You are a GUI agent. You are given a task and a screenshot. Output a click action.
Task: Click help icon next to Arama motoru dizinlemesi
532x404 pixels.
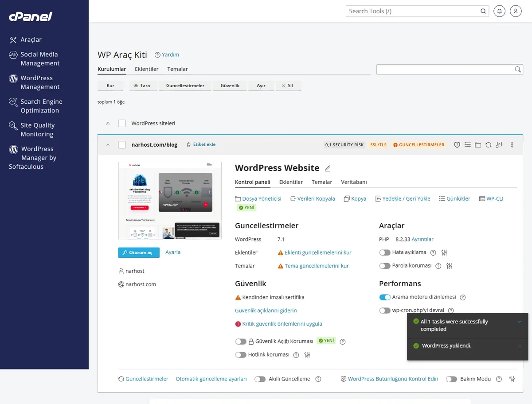(x=463, y=297)
